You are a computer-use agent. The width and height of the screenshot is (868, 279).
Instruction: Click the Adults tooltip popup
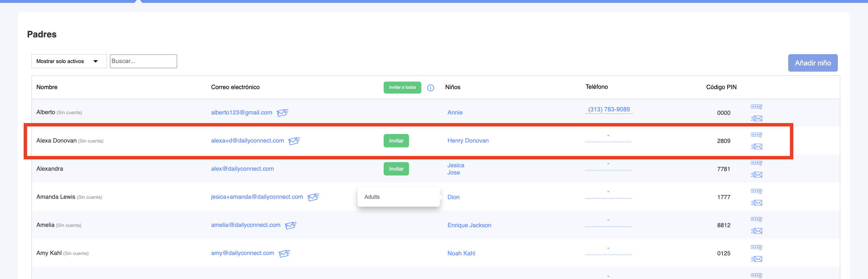(x=398, y=197)
